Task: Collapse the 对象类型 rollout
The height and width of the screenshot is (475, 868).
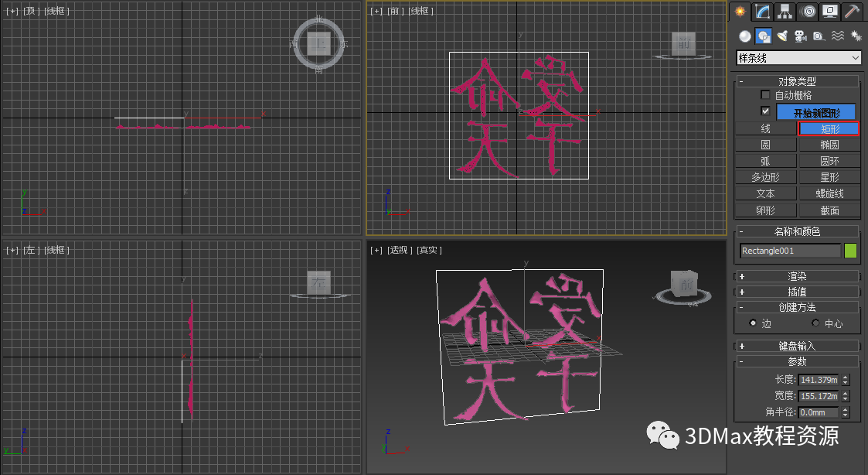Action: pos(797,81)
